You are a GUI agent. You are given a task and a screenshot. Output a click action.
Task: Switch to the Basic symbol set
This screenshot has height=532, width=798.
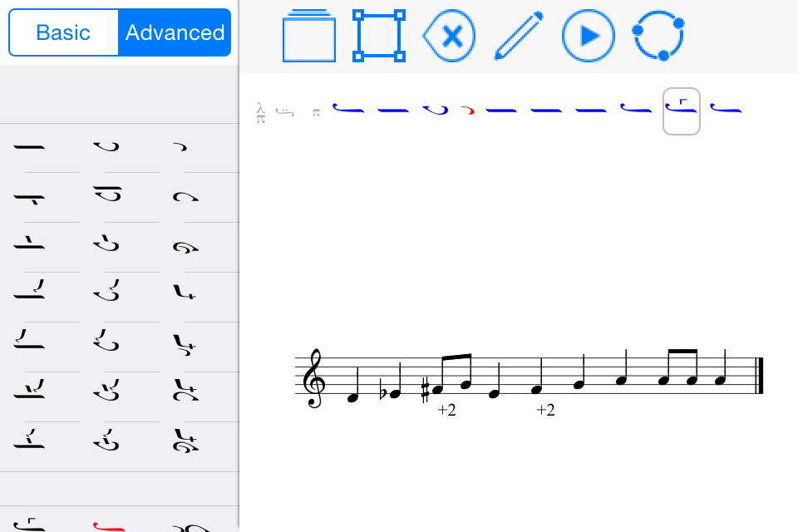click(x=64, y=32)
